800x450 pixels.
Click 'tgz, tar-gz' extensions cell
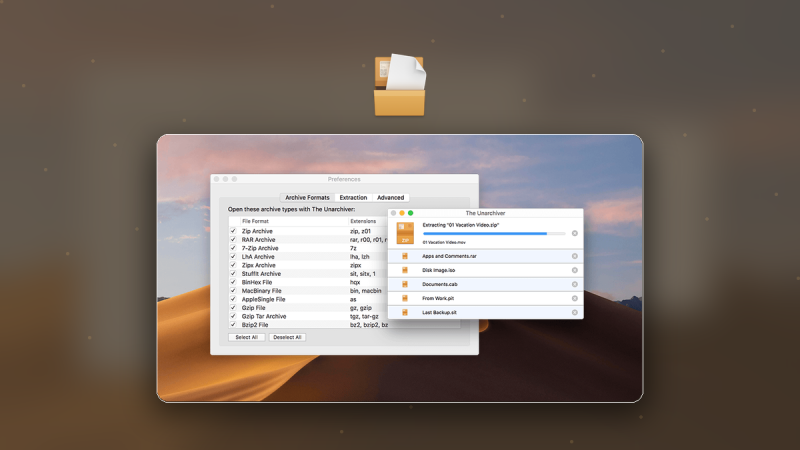[364, 316]
